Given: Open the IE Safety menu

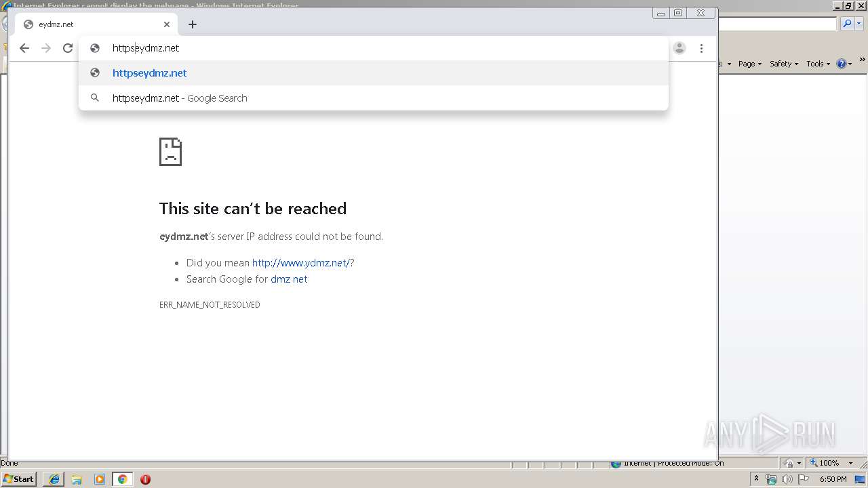Looking at the screenshot, I should point(784,64).
